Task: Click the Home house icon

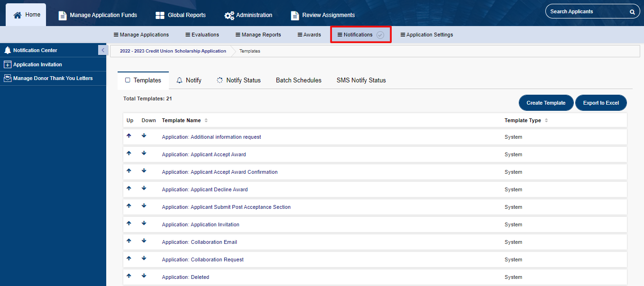Action: pyautogui.click(x=18, y=15)
